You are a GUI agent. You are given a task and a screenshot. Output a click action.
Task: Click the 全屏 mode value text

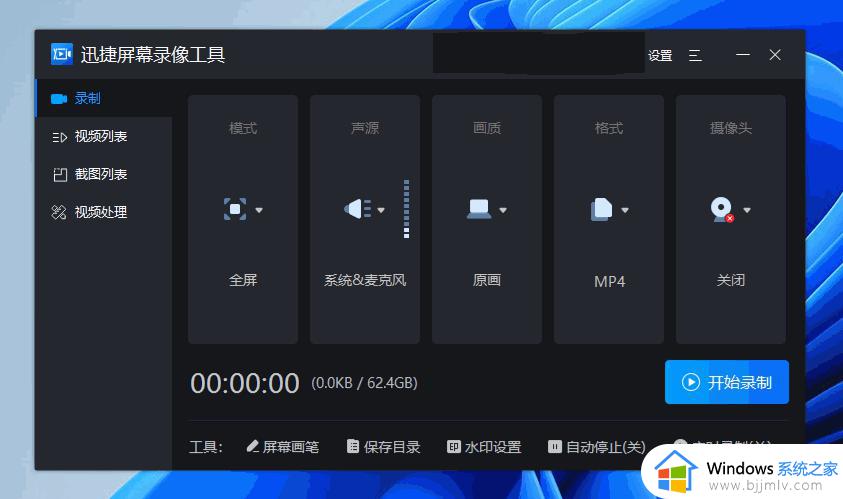tap(243, 280)
